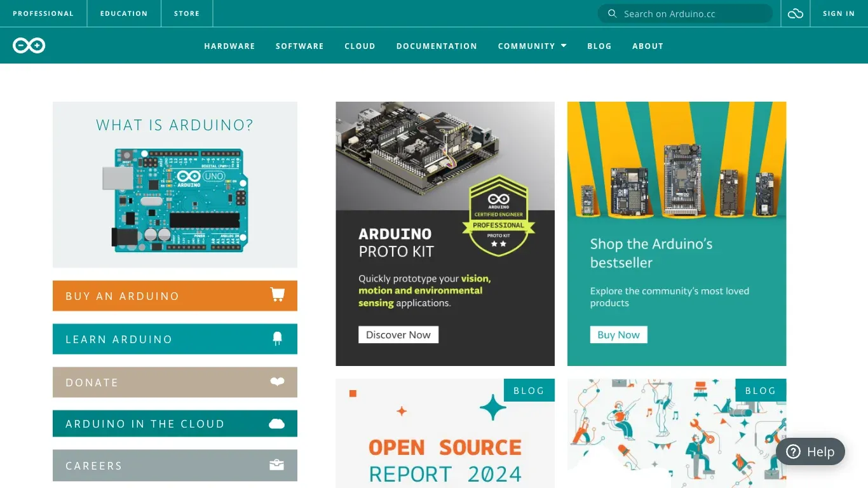
Task: Click the Learn Arduino button
Action: pos(175,339)
